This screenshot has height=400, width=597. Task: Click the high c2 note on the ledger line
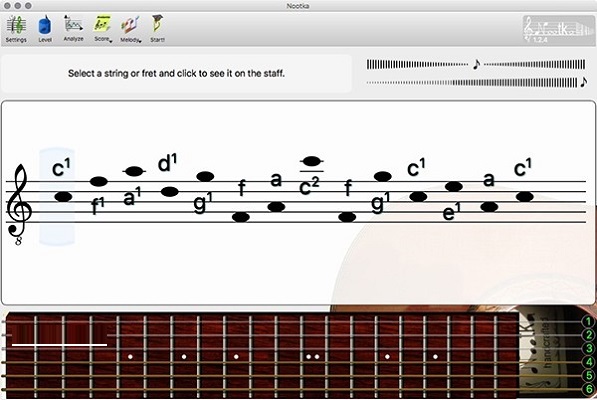pyautogui.click(x=311, y=161)
